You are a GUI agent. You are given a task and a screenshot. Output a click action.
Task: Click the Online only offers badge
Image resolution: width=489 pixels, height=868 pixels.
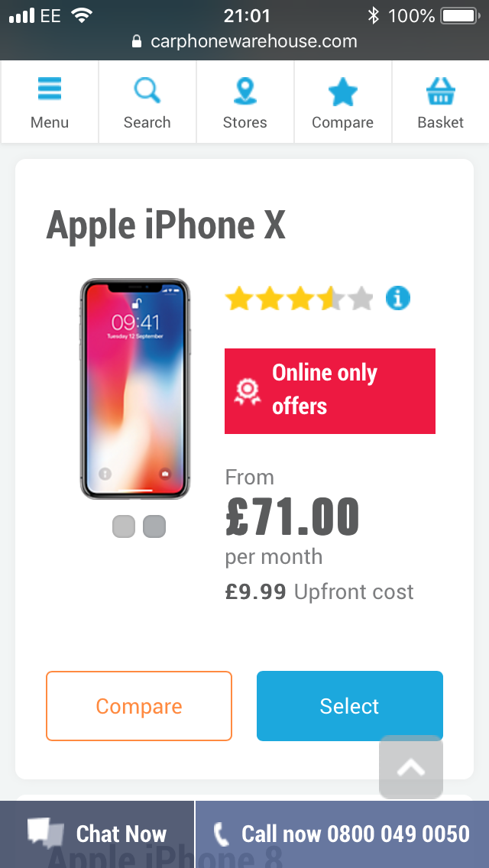pyautogui.click(x=330, y=390)
